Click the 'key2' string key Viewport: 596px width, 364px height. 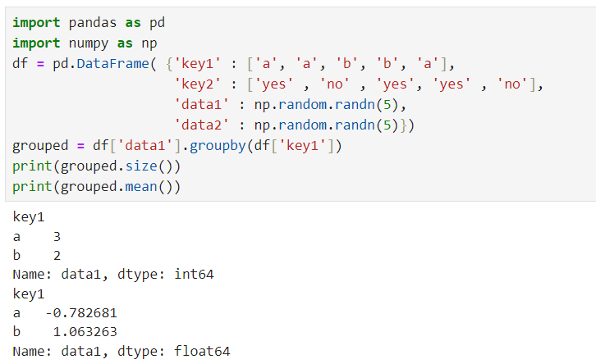[x=197, y=84]
